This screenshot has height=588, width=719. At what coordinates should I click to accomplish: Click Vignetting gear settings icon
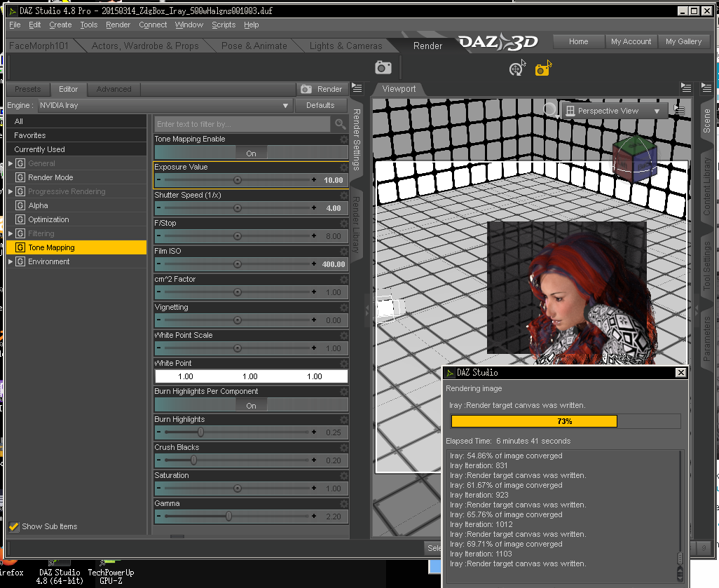[x=343, y=307]
